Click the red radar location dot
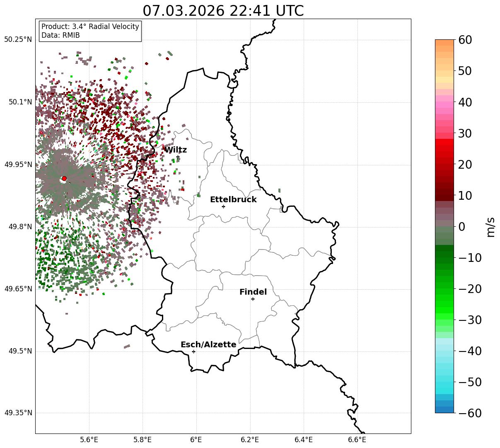This screenshot has height=448, width=500. point(64,179)
